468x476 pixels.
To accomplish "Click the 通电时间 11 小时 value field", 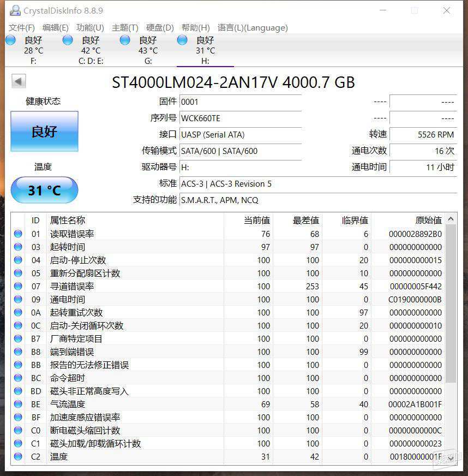I will [423, 167].
